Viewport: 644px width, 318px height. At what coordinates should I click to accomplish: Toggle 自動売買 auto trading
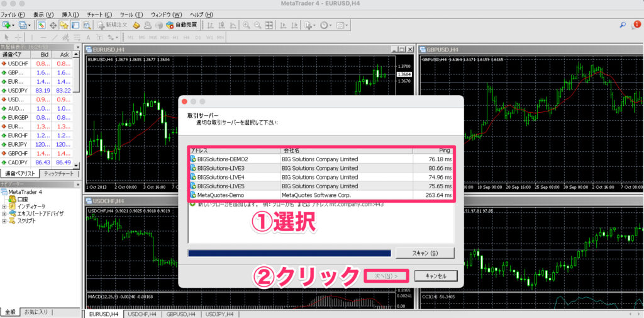[x=181, y=25]
